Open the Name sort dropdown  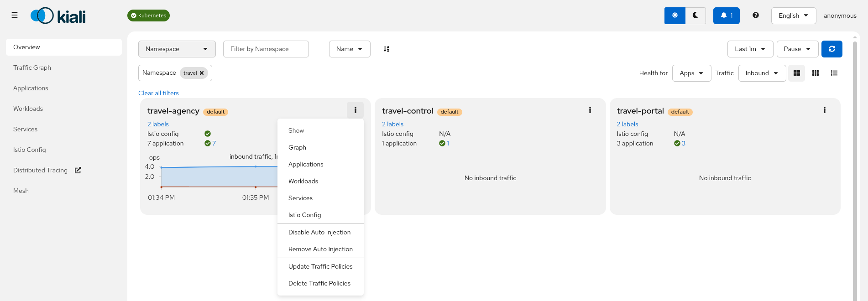pyautogui.click(x=349, y=49)
